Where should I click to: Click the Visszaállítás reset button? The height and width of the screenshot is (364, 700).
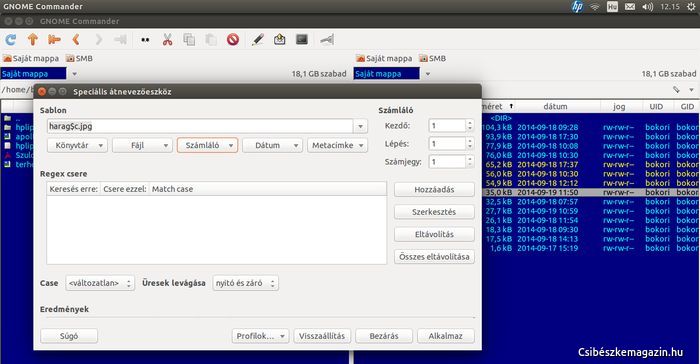click(x=322, y=336)
